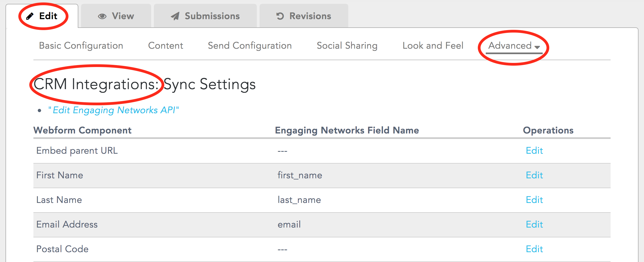The height and width of the screenshot is (262, 644).
Task: Select the Embed parent URL row label
Action: coord(77,151)
